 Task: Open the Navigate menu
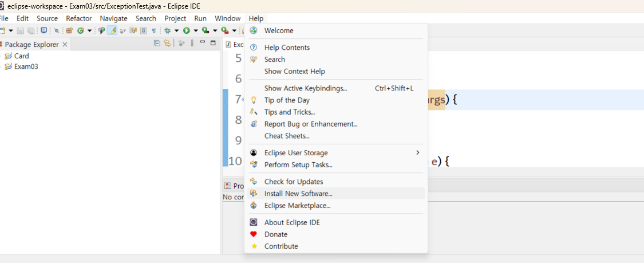pos(114,18)
